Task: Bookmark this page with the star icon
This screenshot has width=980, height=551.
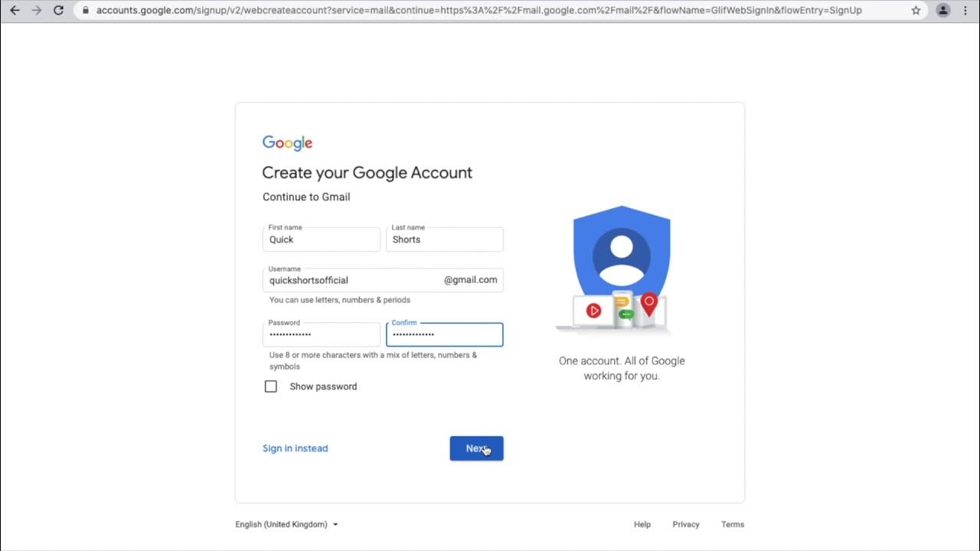Action: 916,11
